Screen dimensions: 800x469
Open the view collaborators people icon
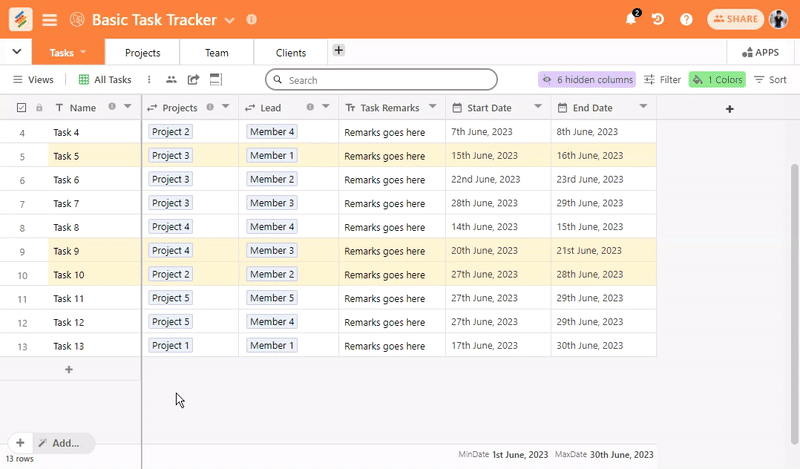pos(171,80)
